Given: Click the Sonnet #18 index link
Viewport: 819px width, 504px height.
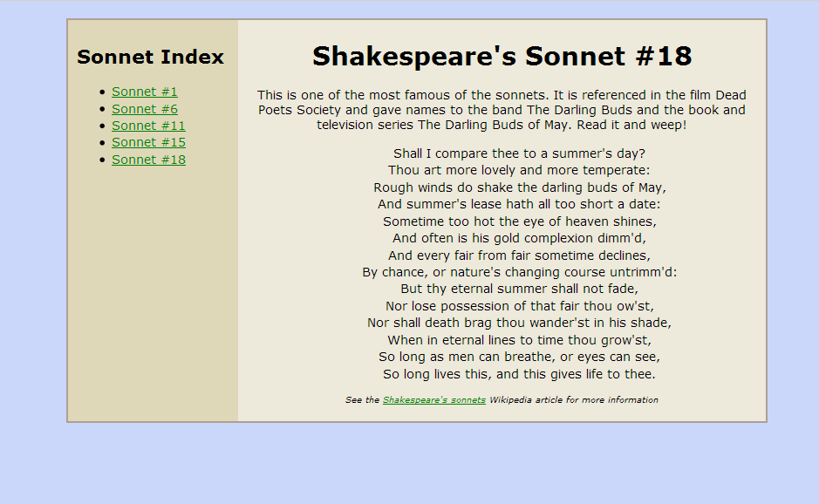Looking at the screenshot, I should coord(148,160).
